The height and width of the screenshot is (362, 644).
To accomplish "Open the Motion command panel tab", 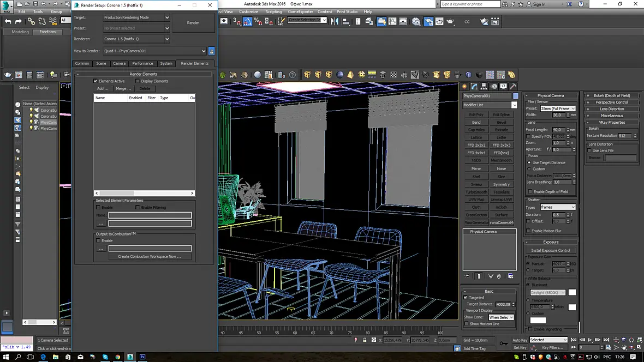I will 494,87.
